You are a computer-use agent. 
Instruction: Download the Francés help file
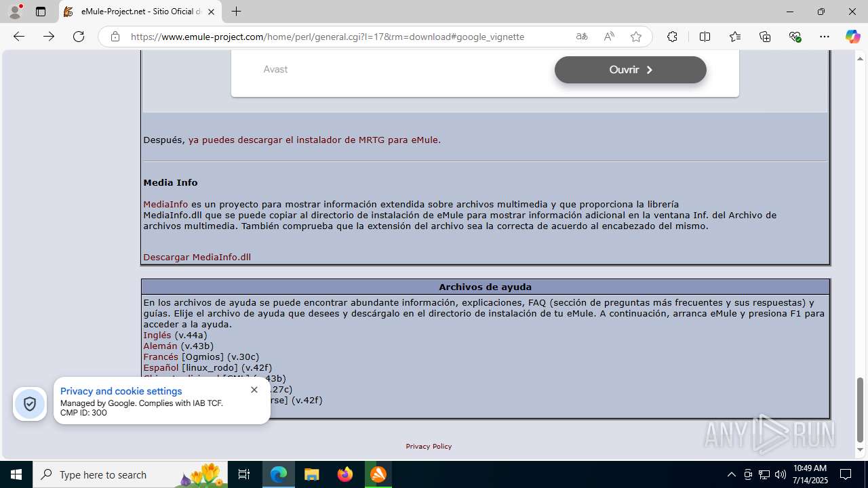tap(161, 357)
